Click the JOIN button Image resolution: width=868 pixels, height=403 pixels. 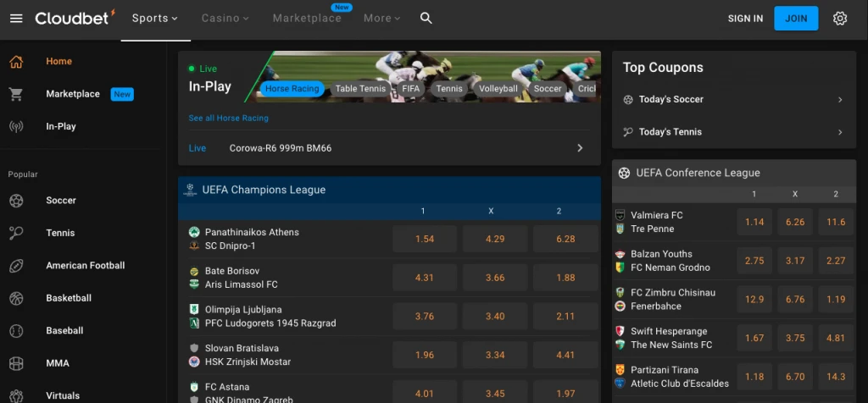(x=796, y=19)
